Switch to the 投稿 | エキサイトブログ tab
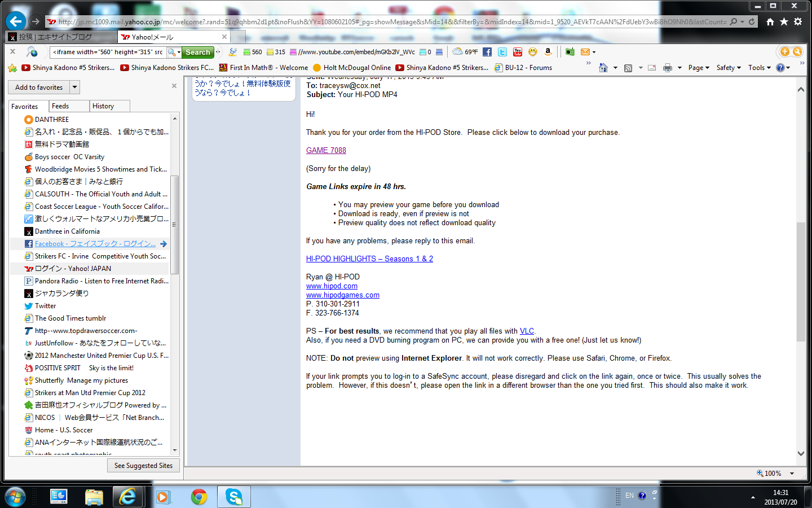This screenshot has width=812, height=508. (x=61, y=37)
